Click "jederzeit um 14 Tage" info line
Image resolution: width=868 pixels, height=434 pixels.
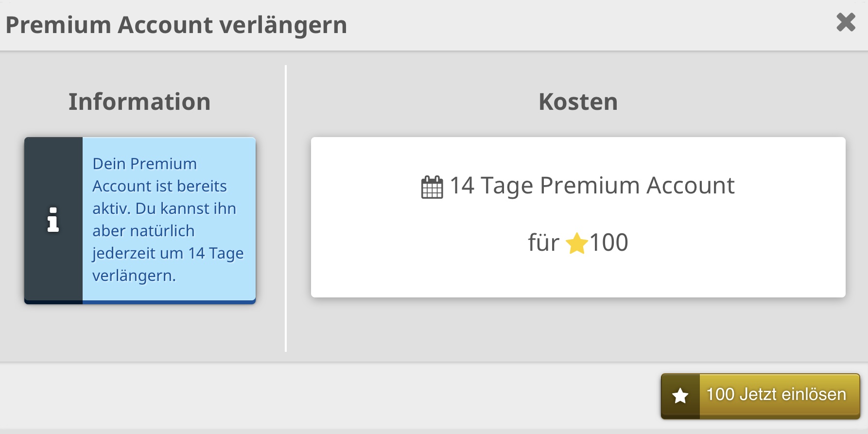(168, 253)
